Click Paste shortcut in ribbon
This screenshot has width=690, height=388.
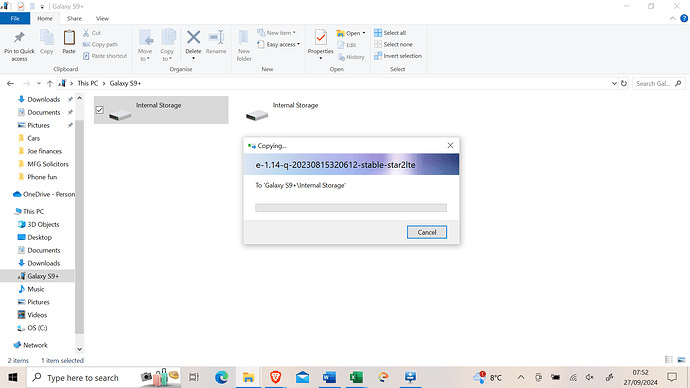pyautogui.click(x=105, y=56)
